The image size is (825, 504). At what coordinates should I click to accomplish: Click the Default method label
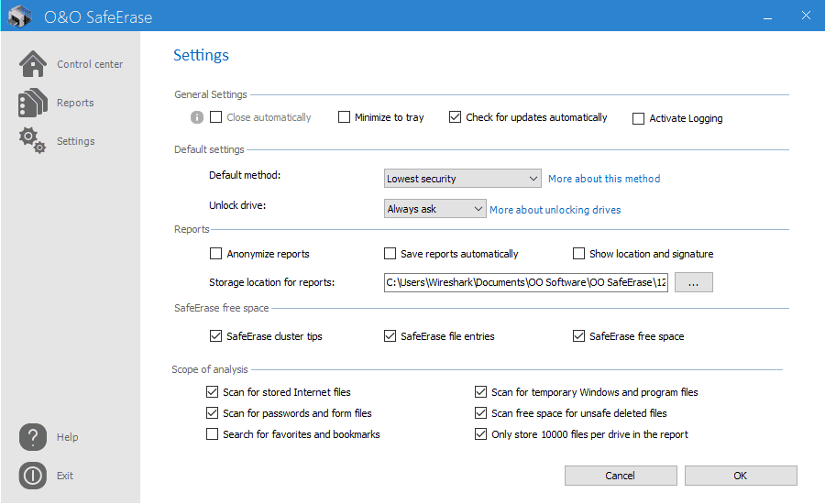(x=245, y=175)
